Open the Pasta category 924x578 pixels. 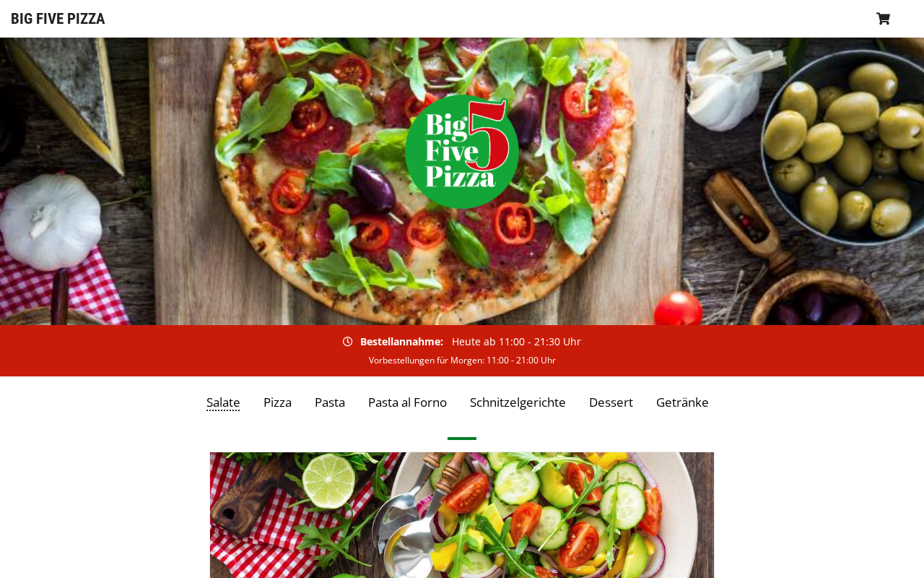[x=330, y=402]
